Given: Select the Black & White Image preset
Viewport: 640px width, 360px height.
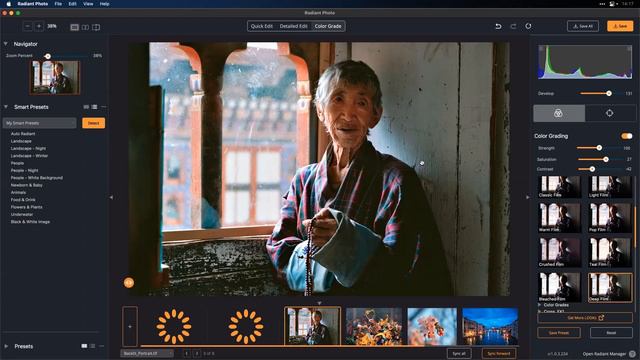Looking at the screenshot, I should pyautogui.click(x=30, y=222).
